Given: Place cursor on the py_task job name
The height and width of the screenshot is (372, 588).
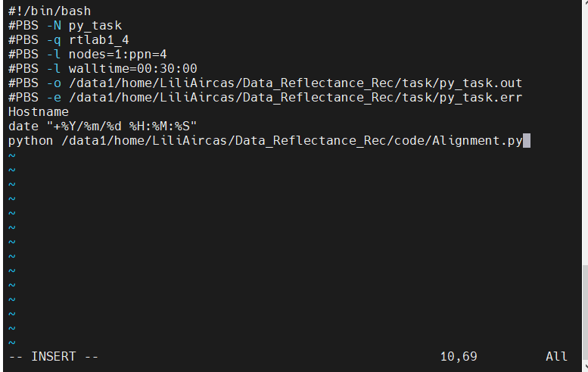Looking at the screenshot, I should [95, 25].
